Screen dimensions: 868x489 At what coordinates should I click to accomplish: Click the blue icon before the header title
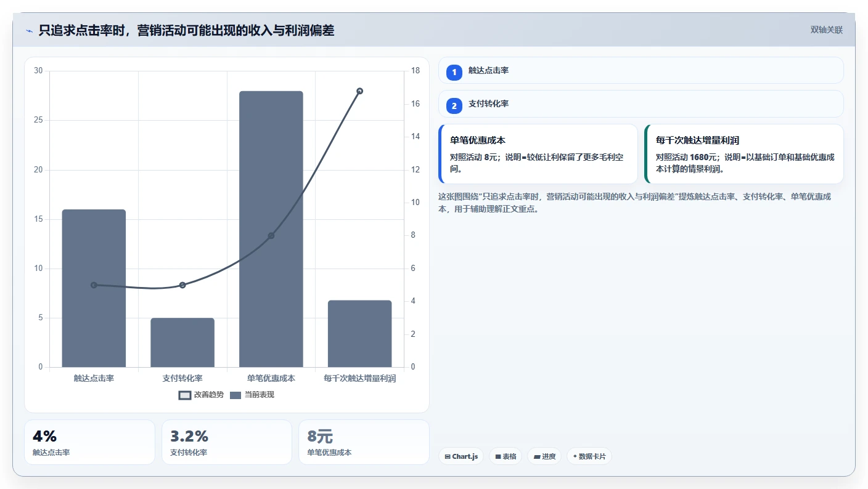click(29, 31)
